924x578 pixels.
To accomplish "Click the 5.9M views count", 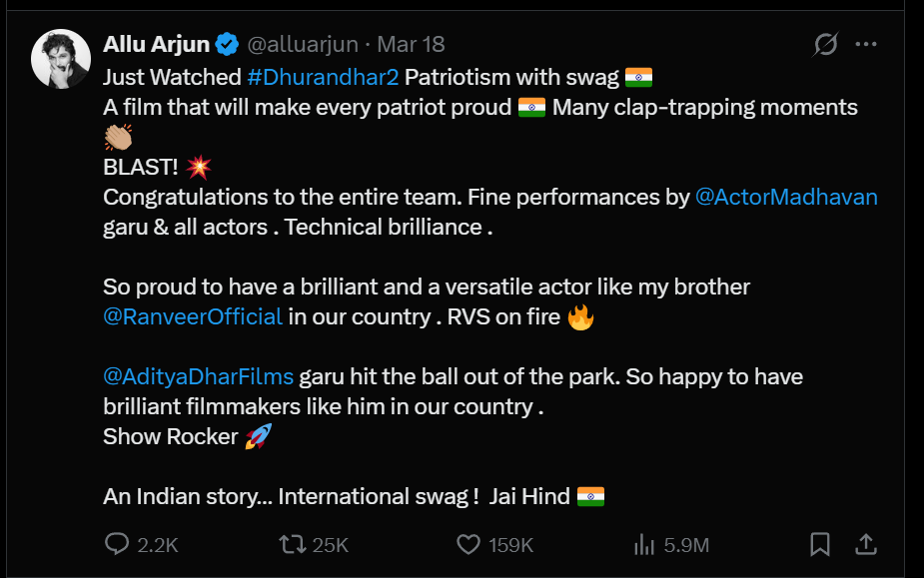I will 686,544.
